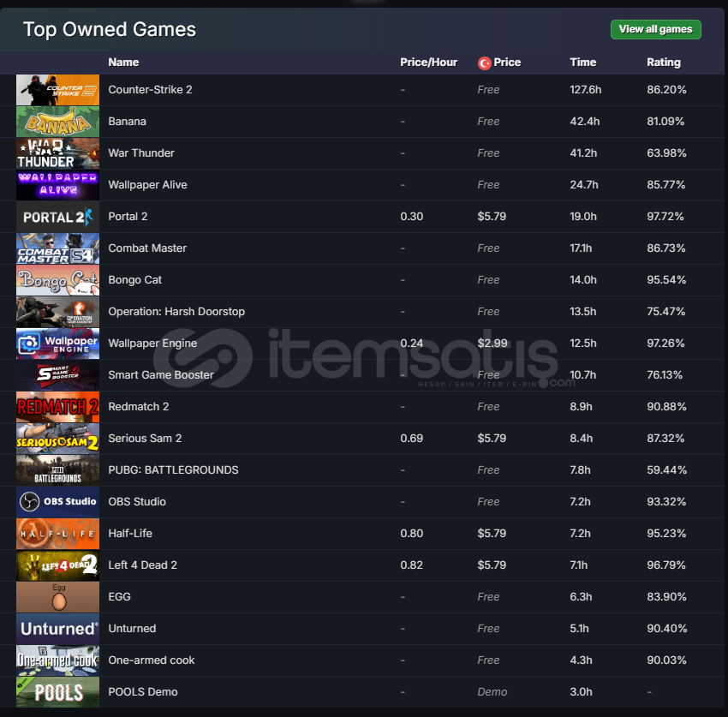Open the Portal 2 logo thumbnail
Viewport: 728px width, 717px height.
coord(57,217)
